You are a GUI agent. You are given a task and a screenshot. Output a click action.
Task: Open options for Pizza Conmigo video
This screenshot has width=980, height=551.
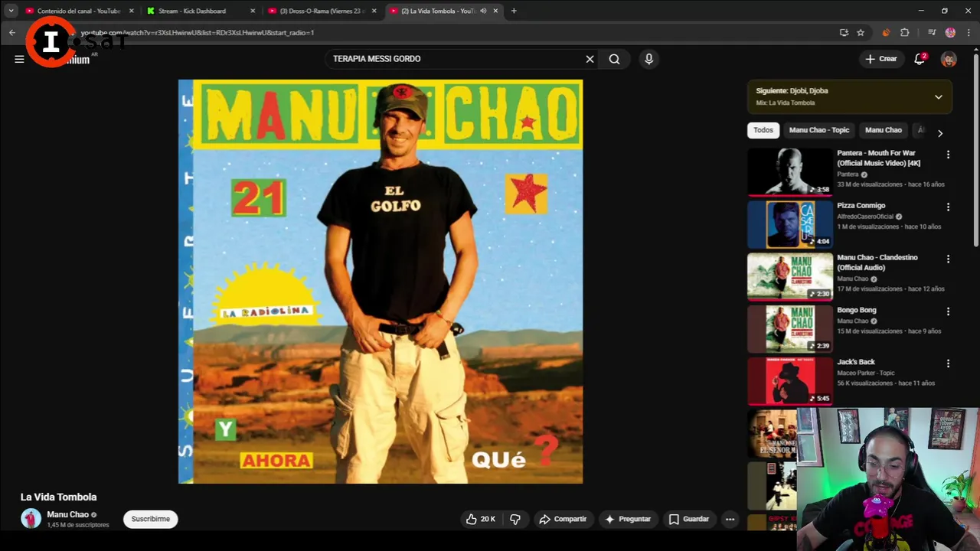[x=948, y=207]
